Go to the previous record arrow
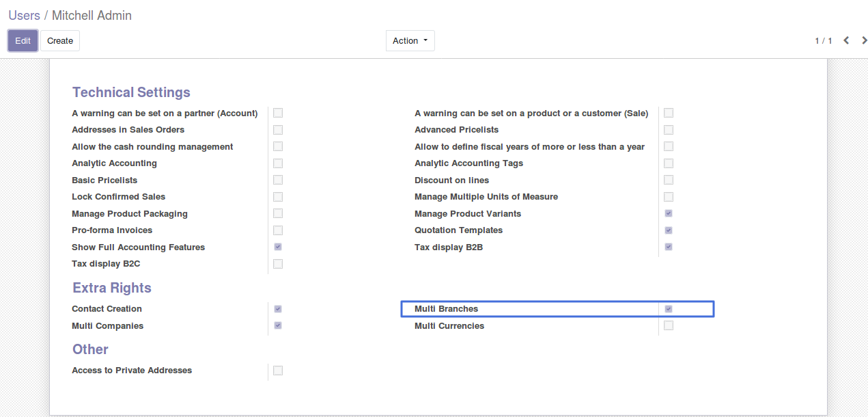This screenshot has width=868, height=417. [846, 40]
